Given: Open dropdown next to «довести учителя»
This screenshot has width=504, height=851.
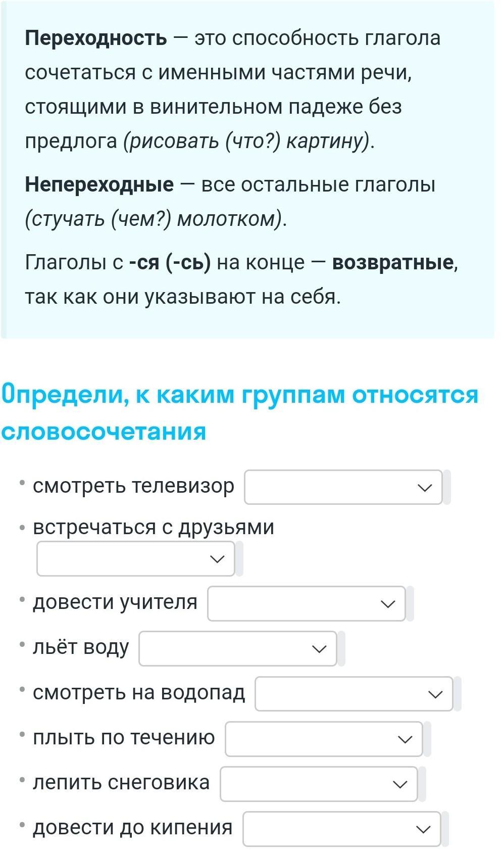Looking at the screenshot, I should point(307,603).
